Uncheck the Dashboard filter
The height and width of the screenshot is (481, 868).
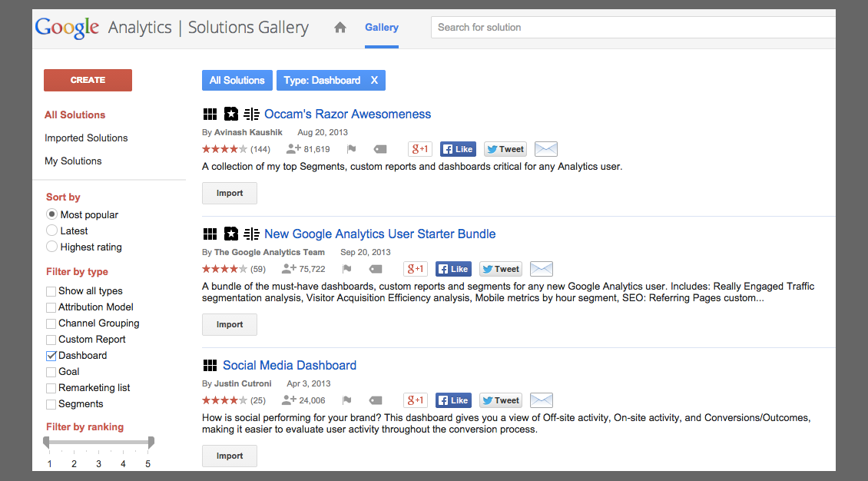(x=51, y=355)
